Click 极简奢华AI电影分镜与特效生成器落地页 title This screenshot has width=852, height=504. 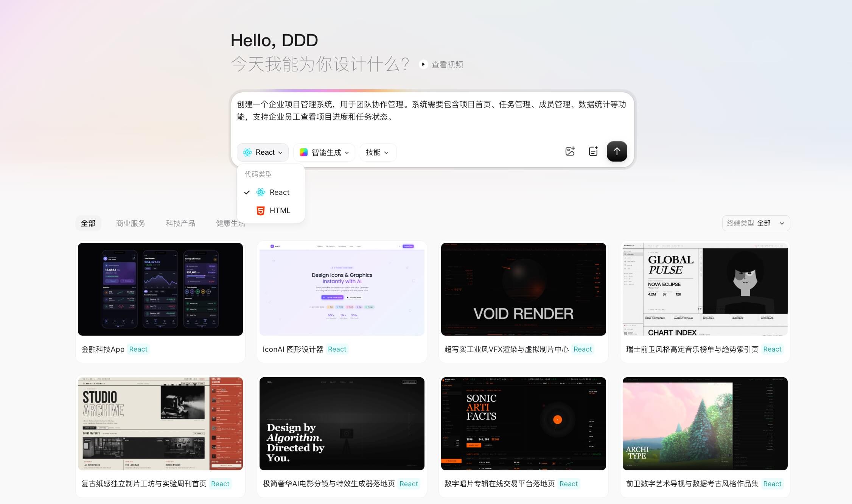click(x=329, y=484)
